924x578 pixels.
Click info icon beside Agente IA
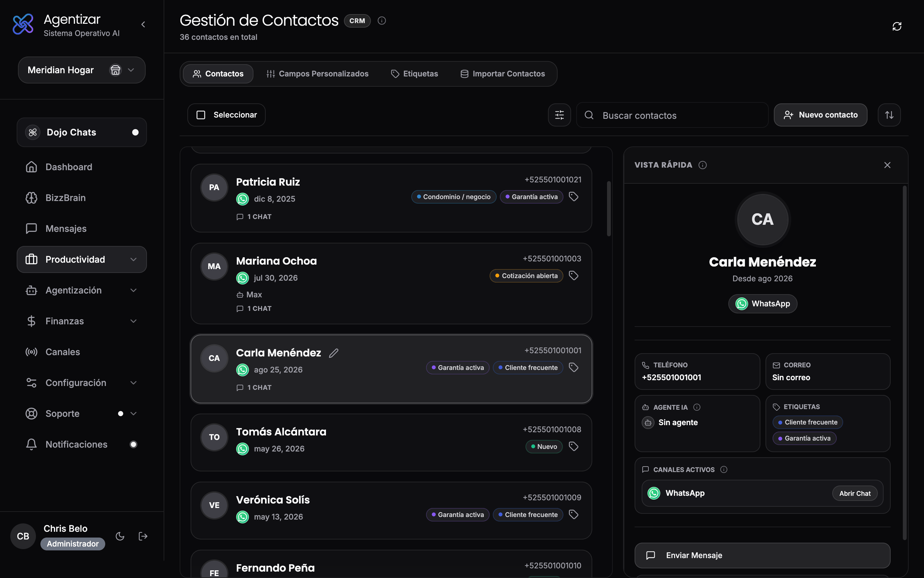click(697, 407)
